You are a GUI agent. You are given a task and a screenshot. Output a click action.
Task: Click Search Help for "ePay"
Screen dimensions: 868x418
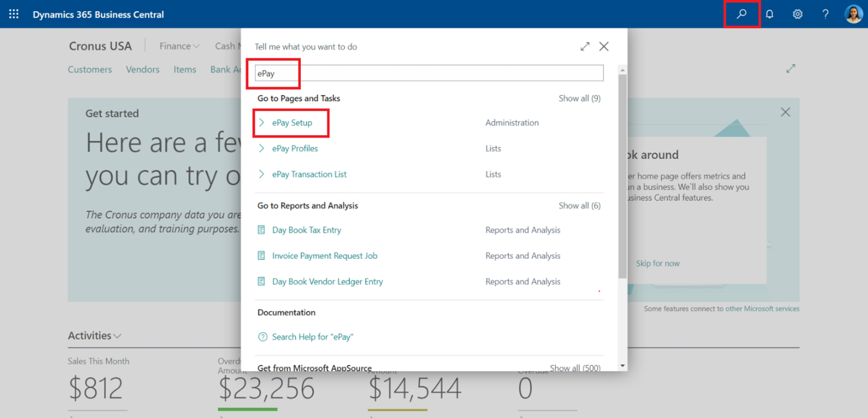(312, 337)
